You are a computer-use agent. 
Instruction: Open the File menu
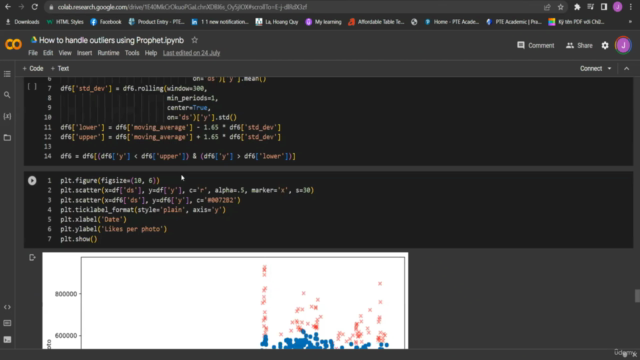pyautogui.click(x=33, y=53)
